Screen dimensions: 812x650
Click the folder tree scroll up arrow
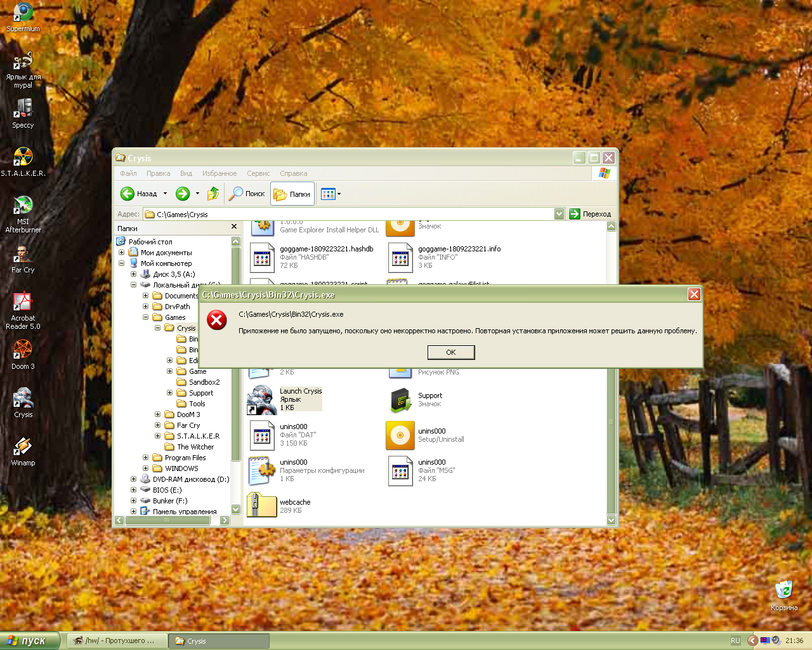pos(235,241)
